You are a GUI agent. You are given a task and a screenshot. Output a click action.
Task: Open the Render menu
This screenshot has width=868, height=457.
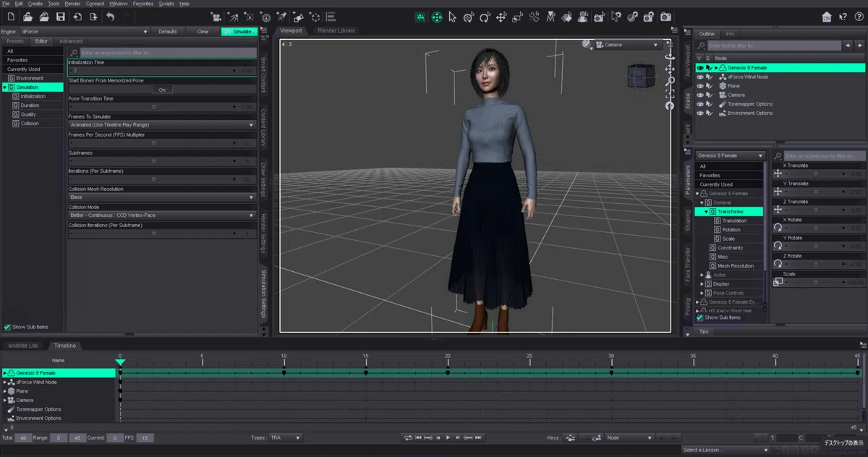tap(72, 4)
